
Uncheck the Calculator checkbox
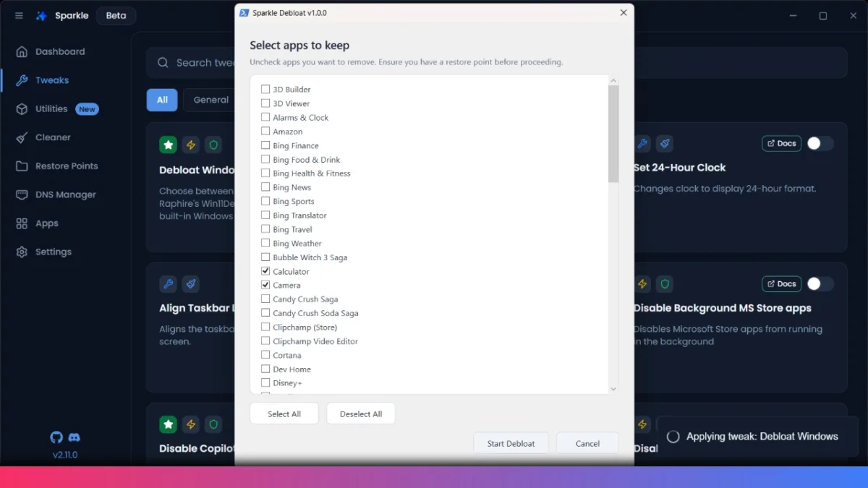tap(265, 271)
